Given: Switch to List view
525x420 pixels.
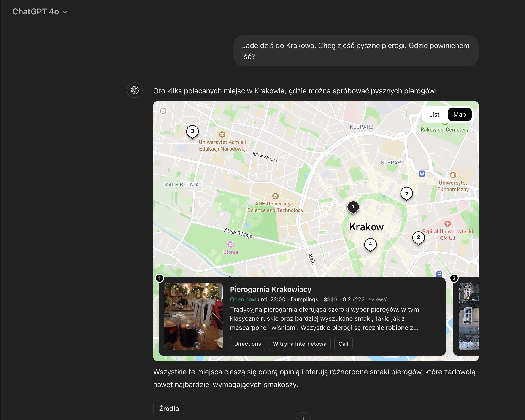Looking at the screenshot, I should (x=434, y=114).
